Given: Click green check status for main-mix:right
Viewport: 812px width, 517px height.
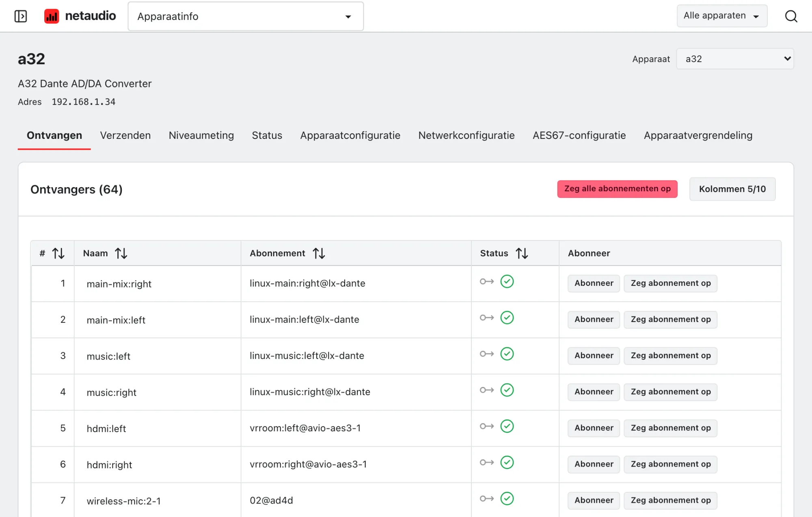Looking at the screenshot, I should pos(507,281).
